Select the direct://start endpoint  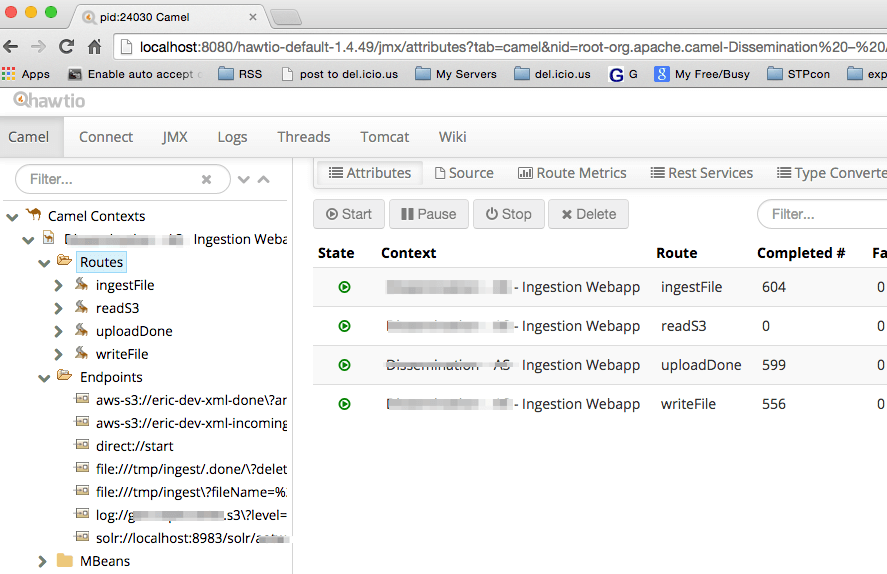(135, 446)
